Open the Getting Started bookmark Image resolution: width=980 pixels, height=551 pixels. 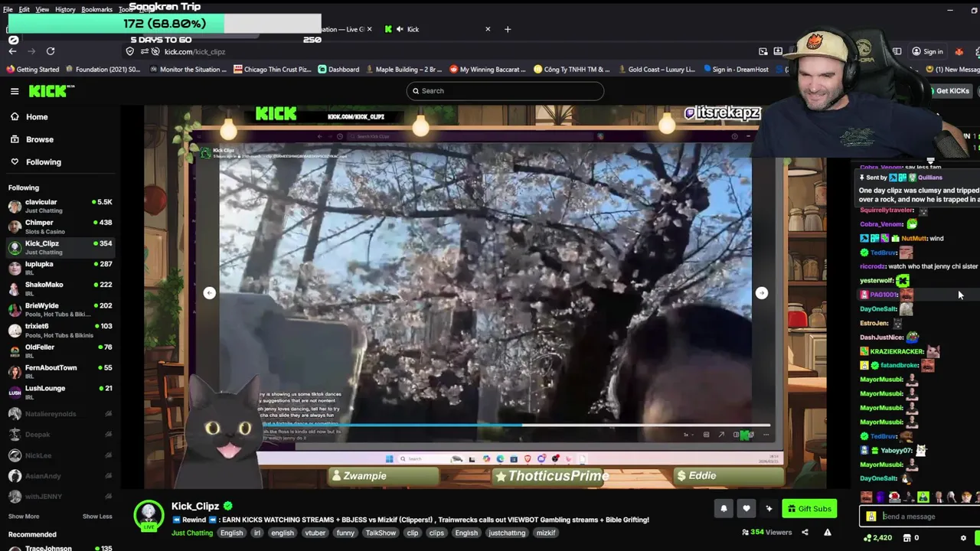point(32,69)
